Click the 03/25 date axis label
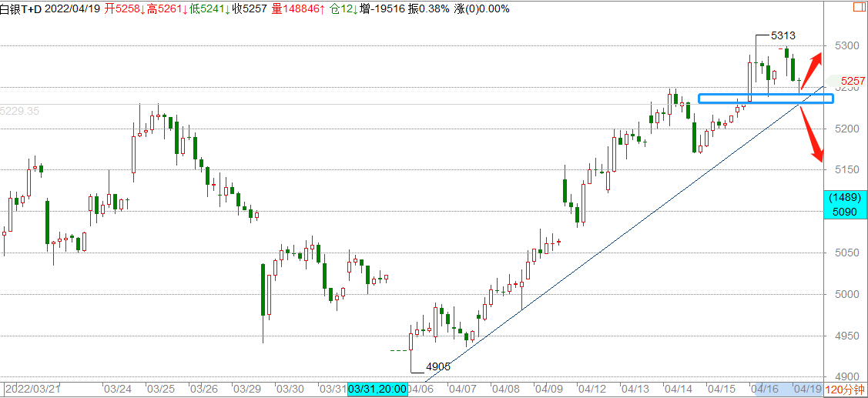Viewport: 868px width, 398px height. pyautogui.click(x=159, y=390)
